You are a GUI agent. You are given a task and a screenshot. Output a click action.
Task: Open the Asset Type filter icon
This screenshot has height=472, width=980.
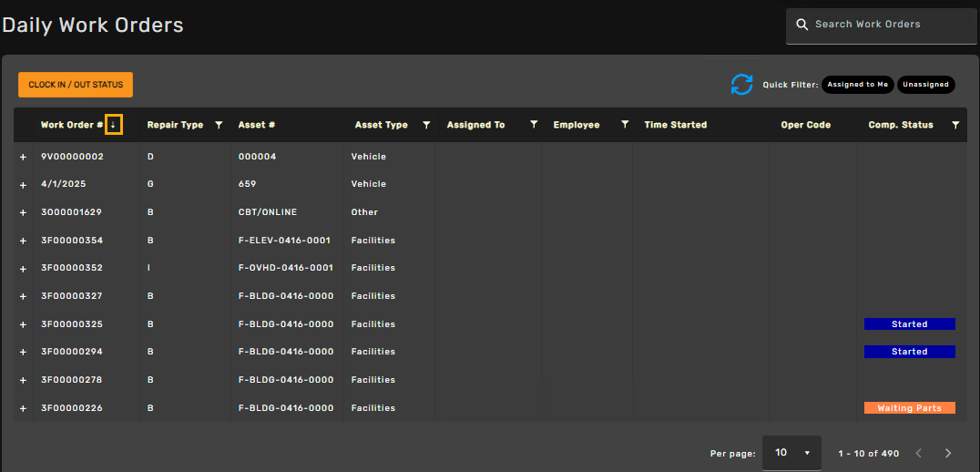[426, 125]
